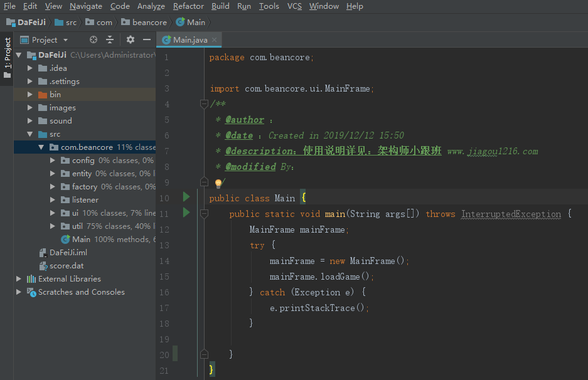Expand the listener package
The height and width of the screenshot is (380, 588).
coord(53,200)
